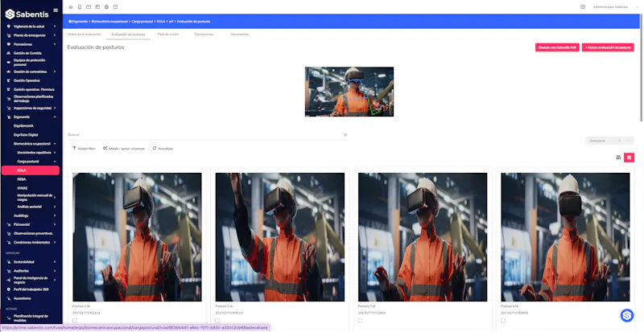644x332 pixels.
Task: Open the Postura 1 IA image
Action: pyautogui.click(x=137, y=237)
